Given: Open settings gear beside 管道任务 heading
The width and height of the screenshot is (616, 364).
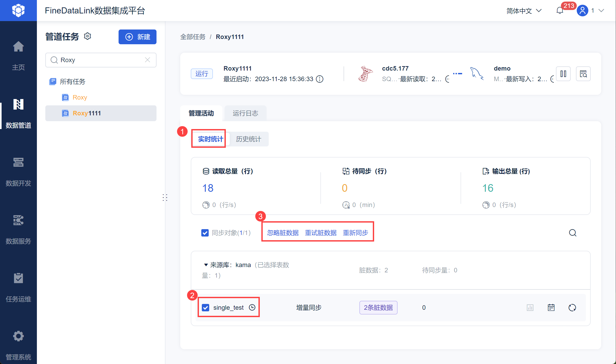Looking at the screenshot, I should click(87, 36).
